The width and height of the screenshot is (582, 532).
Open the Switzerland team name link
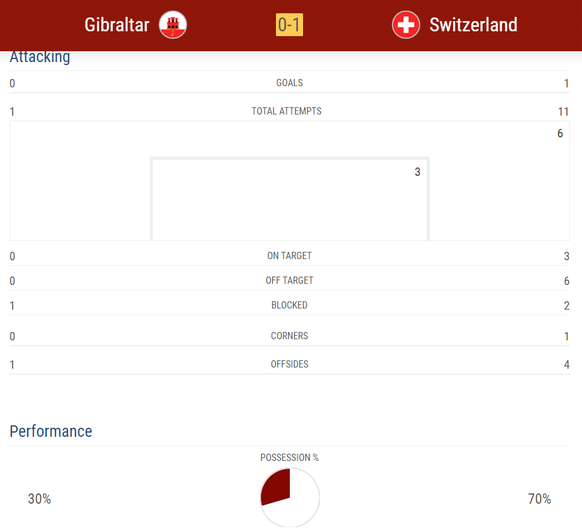coord(473,25)
